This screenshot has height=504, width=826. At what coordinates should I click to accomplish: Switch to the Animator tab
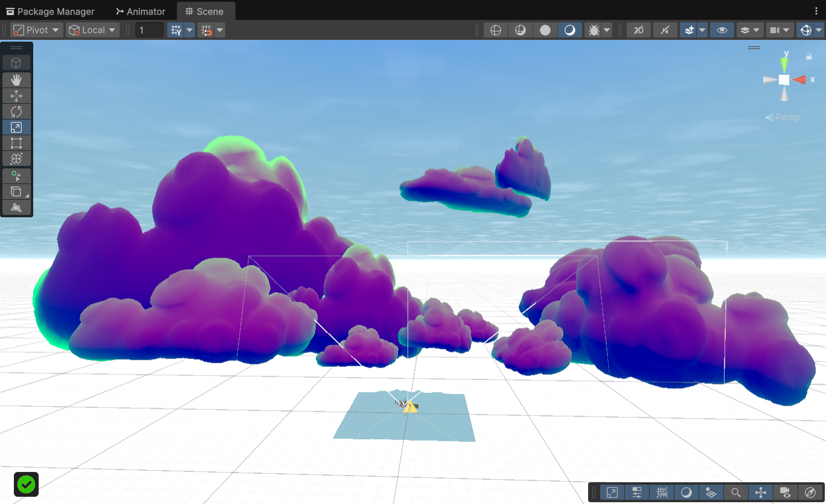(x=141, y=11)
